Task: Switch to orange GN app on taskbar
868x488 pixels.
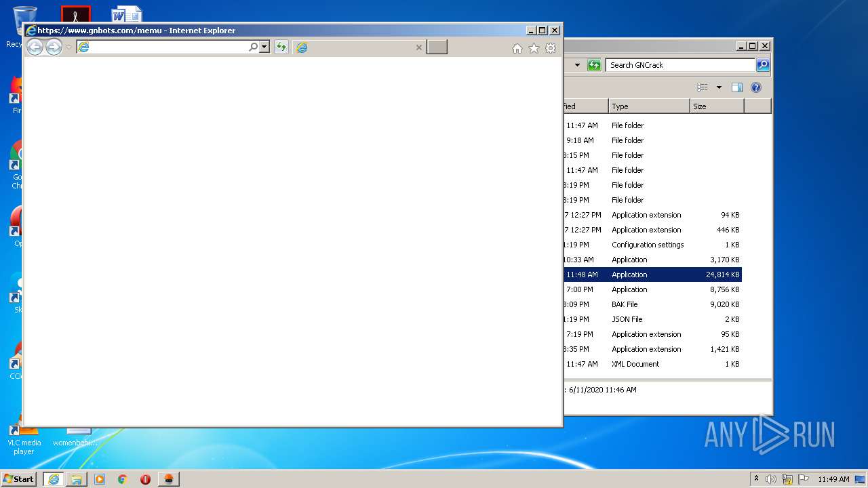Action: coord(168,479)
